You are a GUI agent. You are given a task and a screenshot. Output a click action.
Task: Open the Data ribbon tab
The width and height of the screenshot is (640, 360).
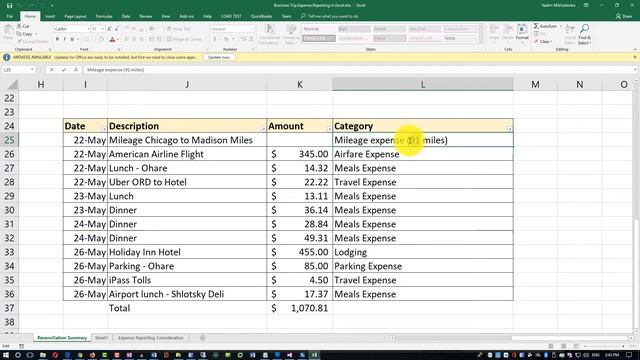coord(126,16)
